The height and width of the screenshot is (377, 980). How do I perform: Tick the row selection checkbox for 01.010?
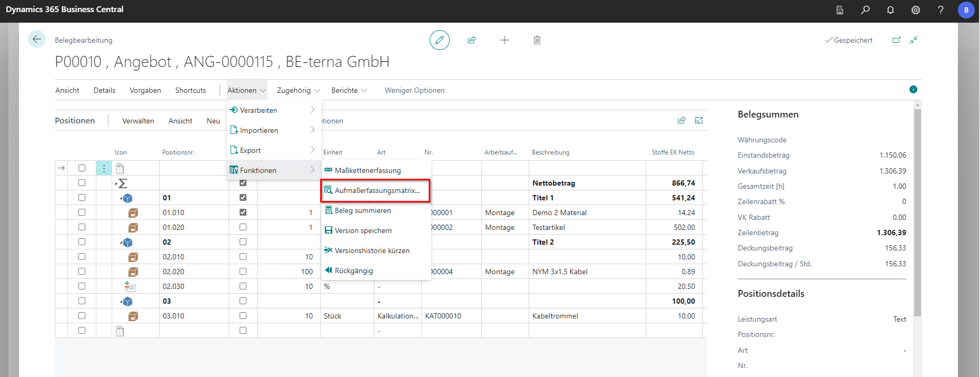click(x=82, y=212)
